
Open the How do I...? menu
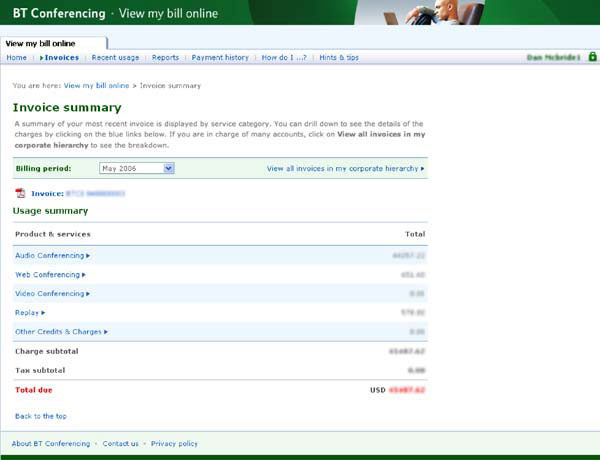point(284,58)
